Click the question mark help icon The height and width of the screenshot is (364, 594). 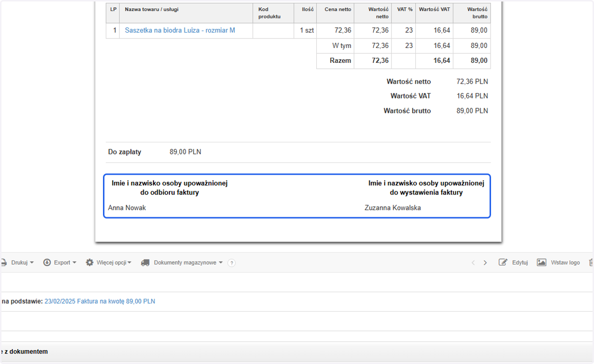(231, 263)
